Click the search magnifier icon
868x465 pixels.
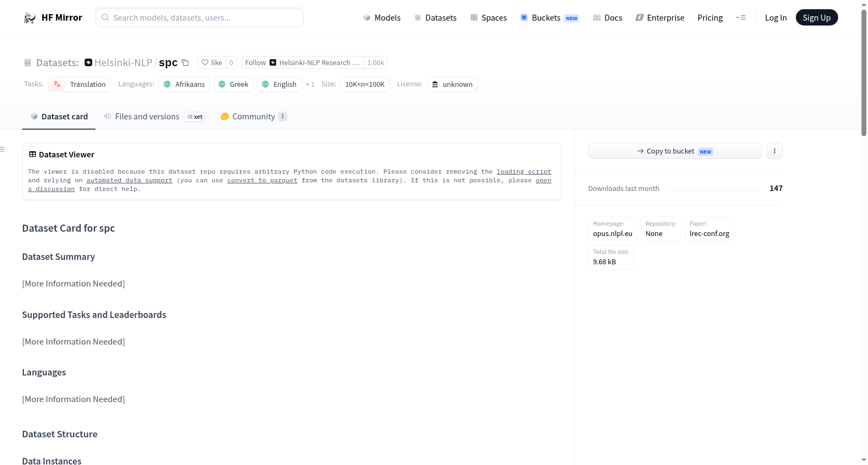(105, 17)
